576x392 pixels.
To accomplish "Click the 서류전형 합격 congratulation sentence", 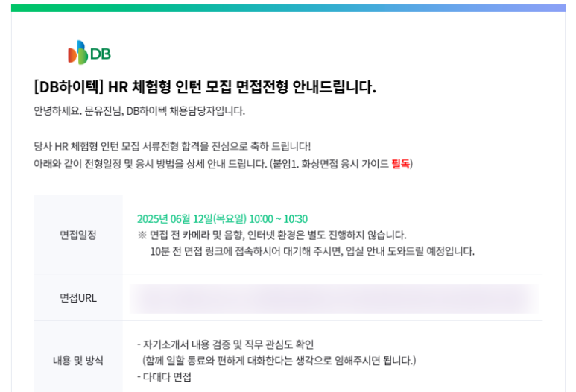I will (x=172, y=146).
